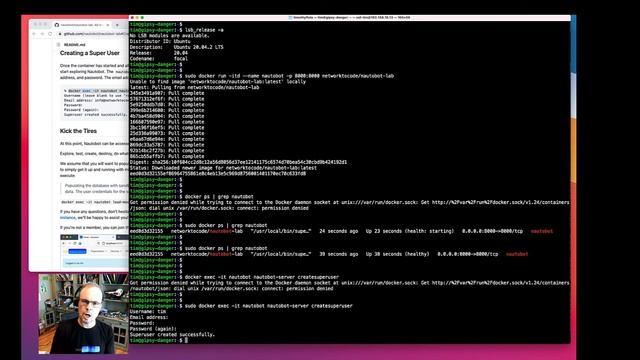The image size is (640, 360).
Task: Click the '(healthy)' container status row
Action: tap(329, 254)
